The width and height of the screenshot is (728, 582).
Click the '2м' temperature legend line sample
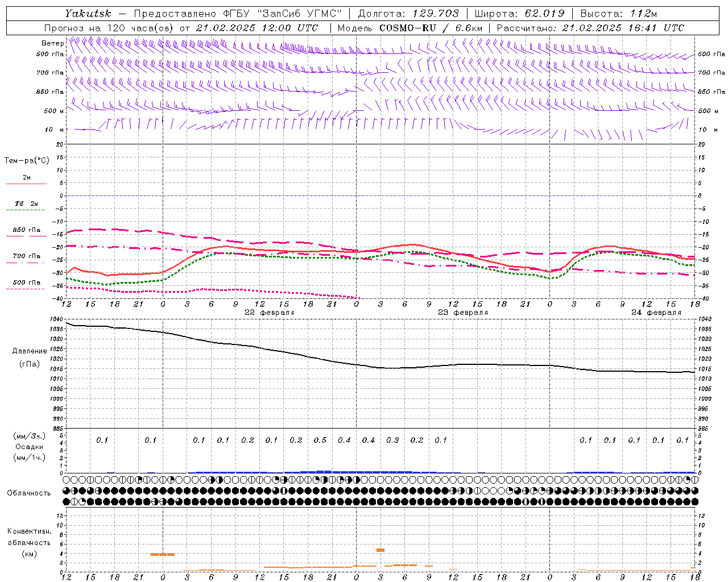point(26,184)
